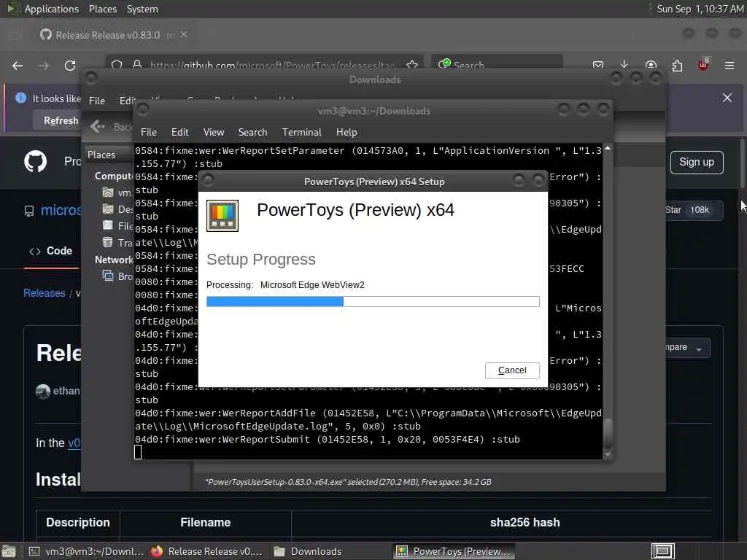Switch to Firefox Release task in taskbar
747x560 pixels.
click(206, 551)
